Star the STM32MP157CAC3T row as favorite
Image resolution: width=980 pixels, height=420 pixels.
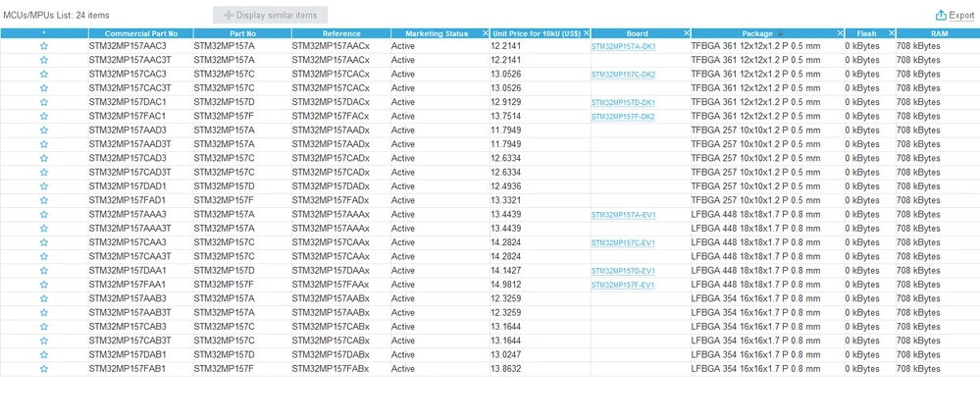[44, 88]
